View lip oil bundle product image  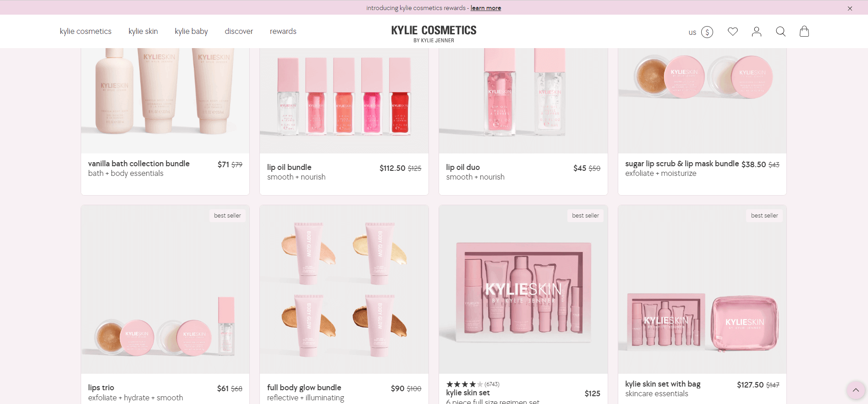pos(344,101)
